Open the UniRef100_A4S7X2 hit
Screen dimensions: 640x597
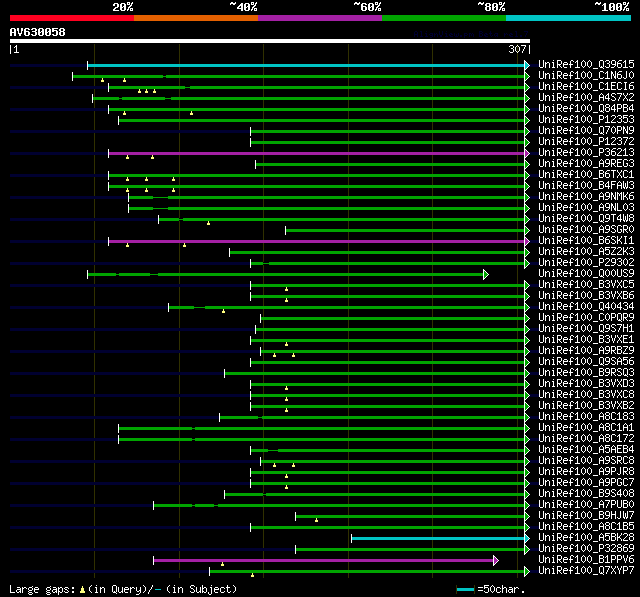[x=586, y=98]
